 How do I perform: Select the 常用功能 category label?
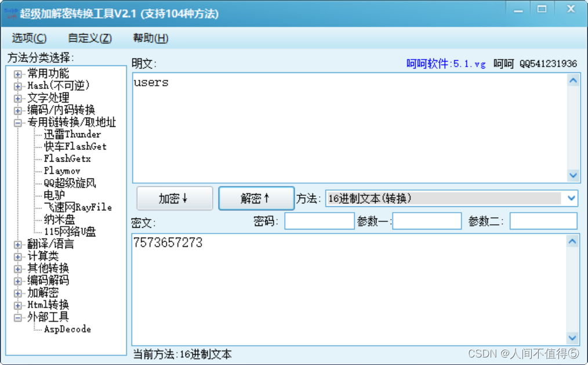pyautogui.click(x=48, y=74)
